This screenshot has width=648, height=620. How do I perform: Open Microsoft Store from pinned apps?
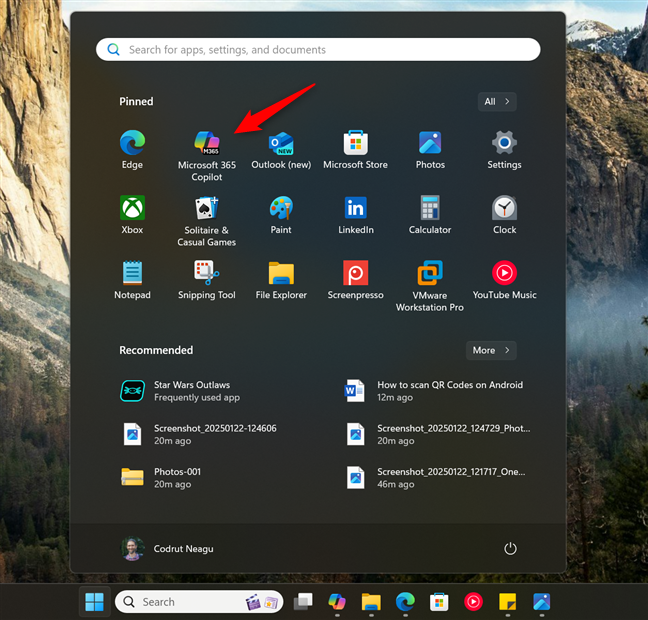[355, 150]
